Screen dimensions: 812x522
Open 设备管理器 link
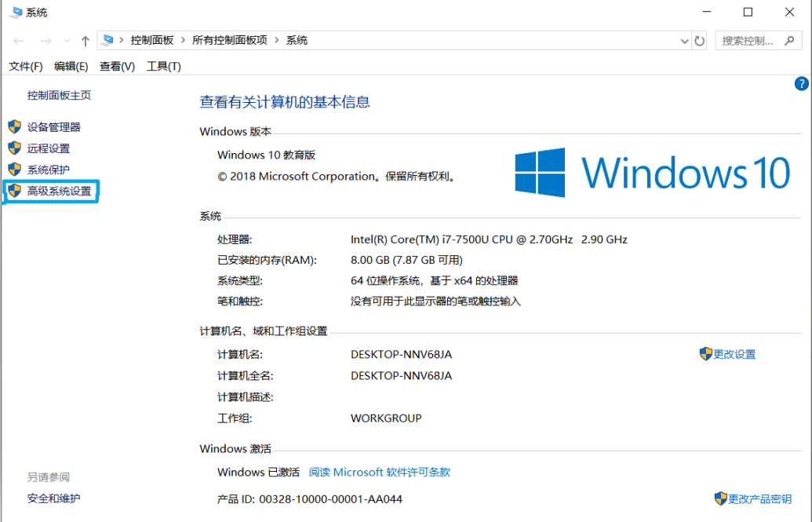[x=54, y=127]
